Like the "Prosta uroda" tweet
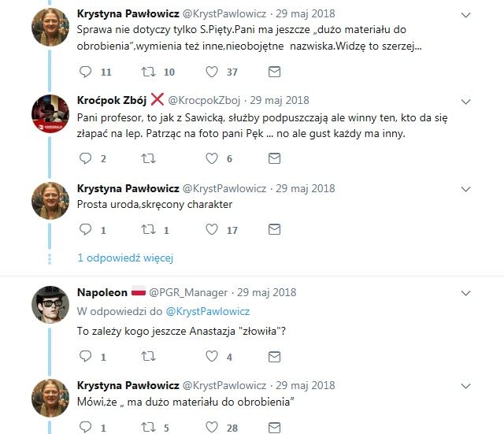 tap(211, 230)
